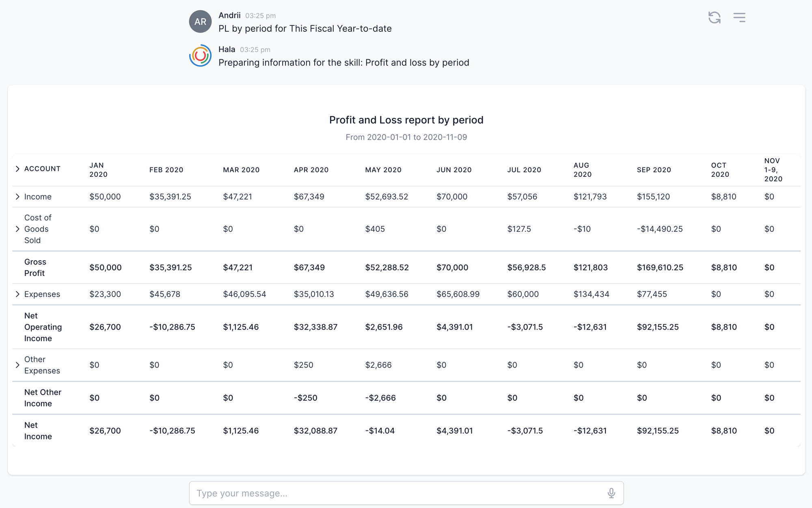Expand the Expenses row
812x508 pixels.
(x=17, y=294)
